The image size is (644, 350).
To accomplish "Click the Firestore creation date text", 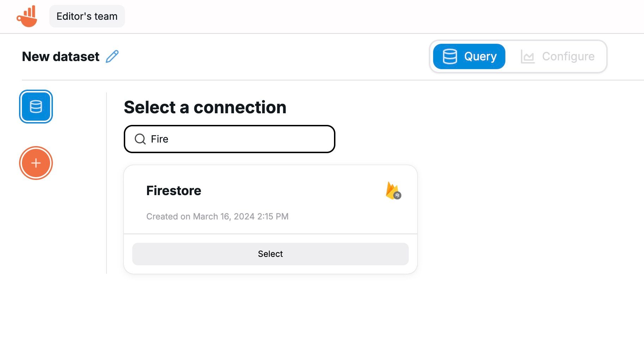I will tap(217, 216).
